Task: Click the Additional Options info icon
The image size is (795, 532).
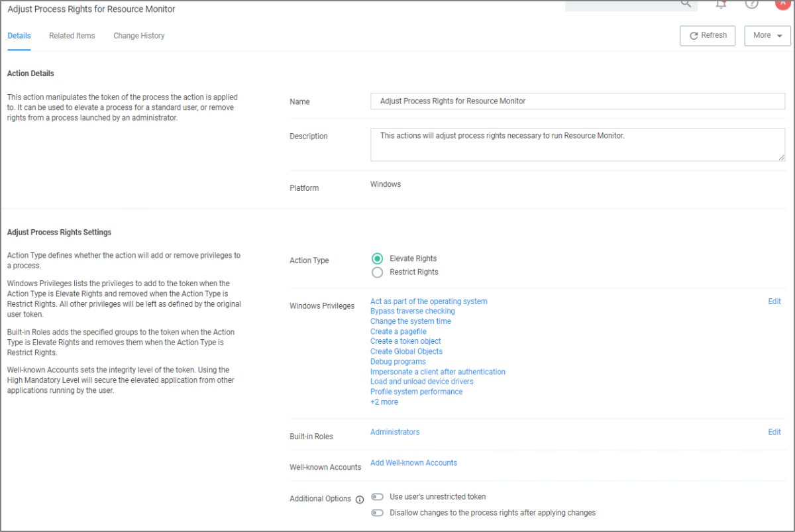Action: click(x=360, y=500)
